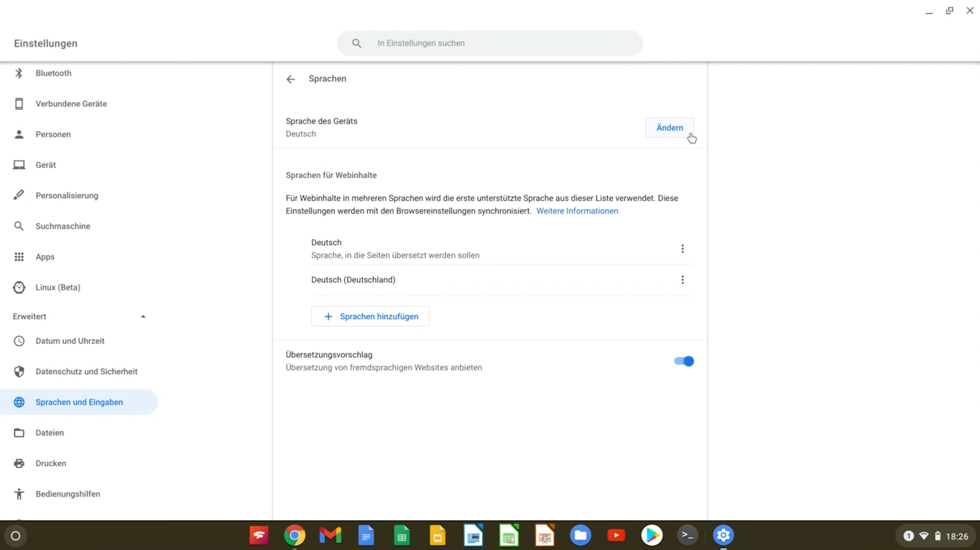This screenshot has height=550, width=980.
Task: Open Bedienungshilfen settings
Action: pyautogui.click(x=67, y=494)
